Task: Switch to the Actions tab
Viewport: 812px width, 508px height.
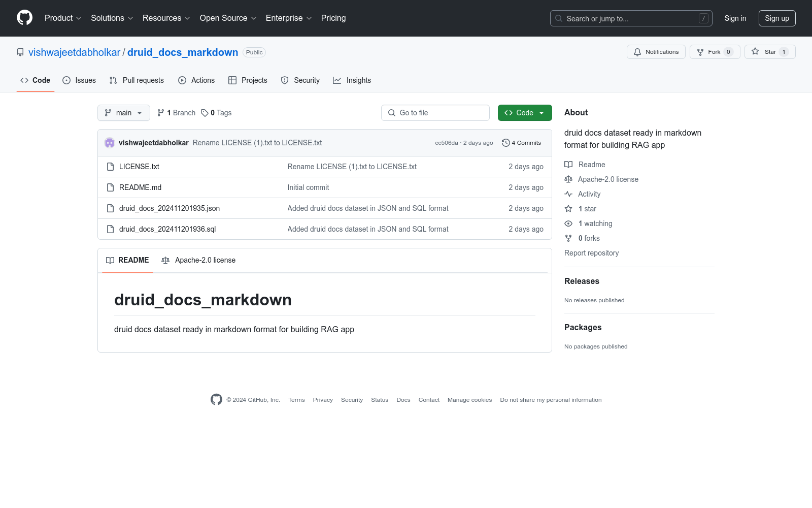Action: [x=196, y=80]
